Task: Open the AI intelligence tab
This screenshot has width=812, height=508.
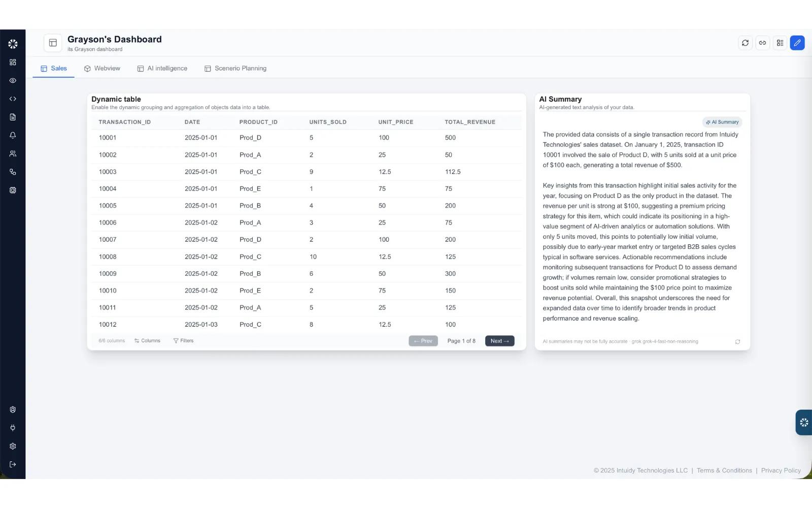Action: click(x=162, y=69)
